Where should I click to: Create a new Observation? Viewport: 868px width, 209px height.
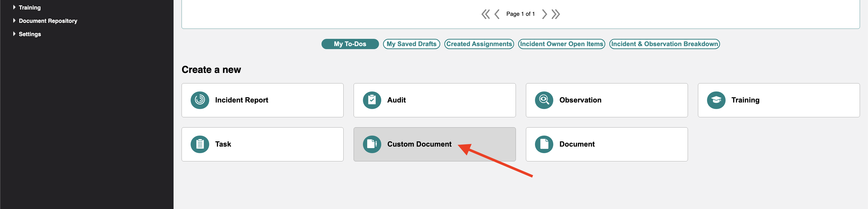click(607, 100)
